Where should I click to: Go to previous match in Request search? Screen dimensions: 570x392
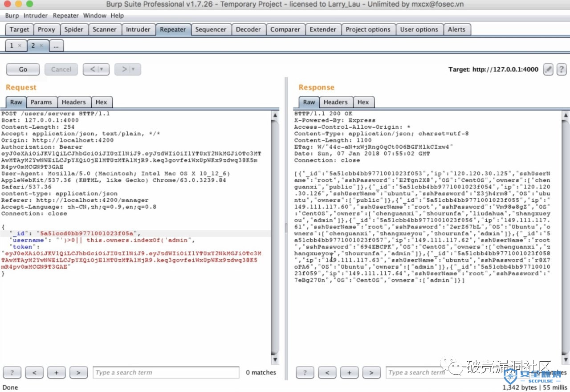(34, 372)
